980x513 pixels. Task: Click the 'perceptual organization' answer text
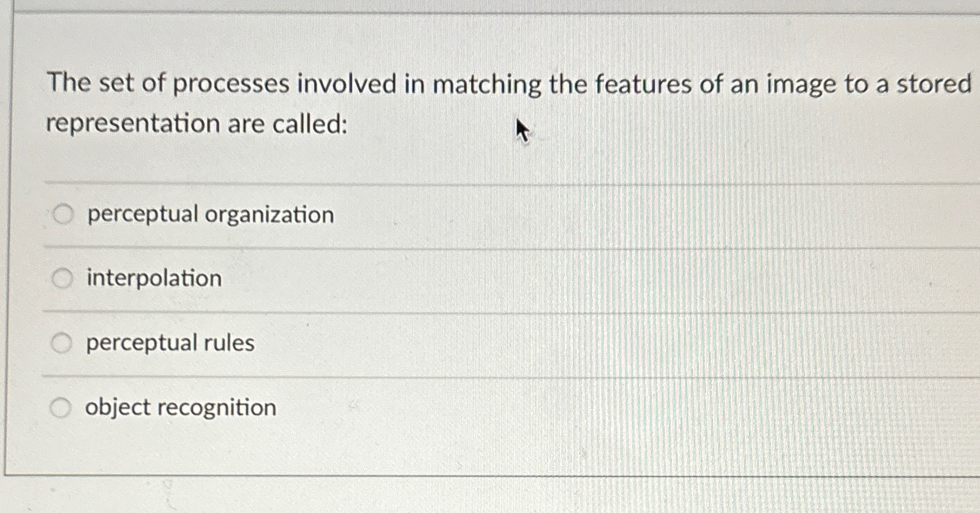(209, 214)
